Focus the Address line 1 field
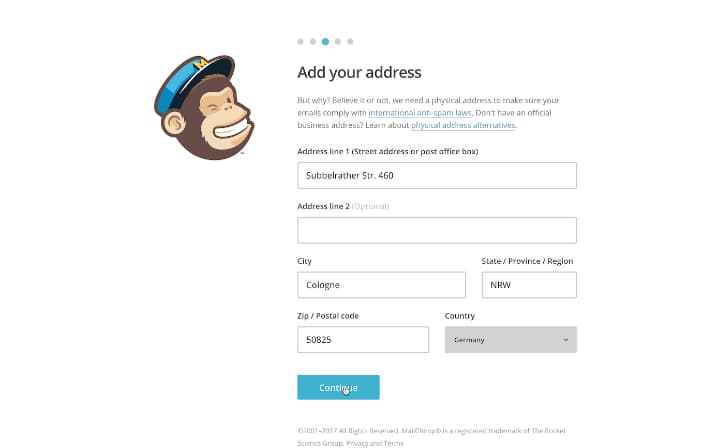The width and height of the screenshot is (716, 448). point(437,175)
